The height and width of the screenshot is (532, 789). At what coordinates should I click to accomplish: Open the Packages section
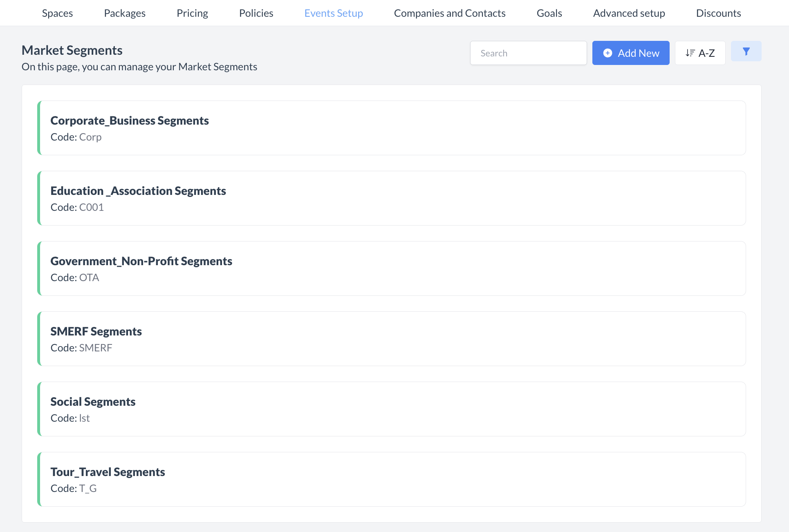pyautogui.click(x=125, y=13)
